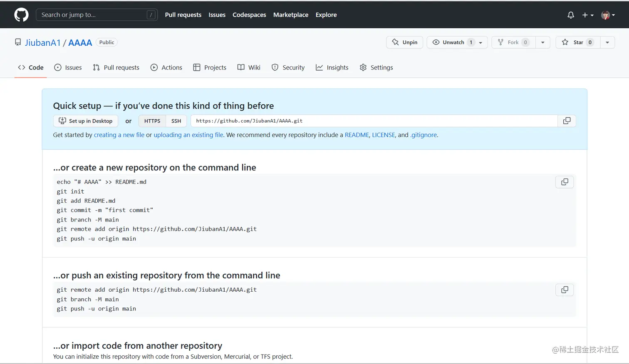Viewport: 629px width, 364px height.
Task: Open the Wiki tab
Action: [249, 67]
